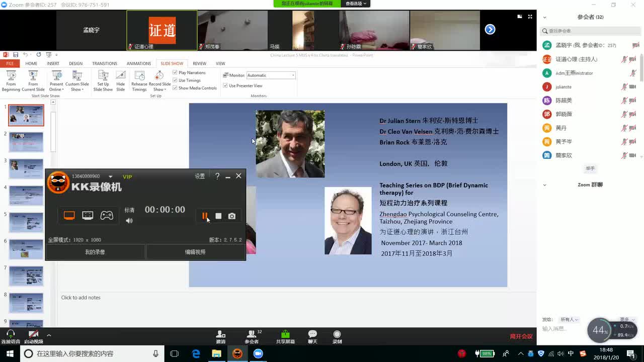Open the FILE tab
This screenshot has width=644, height=362.
coord(10,63)
